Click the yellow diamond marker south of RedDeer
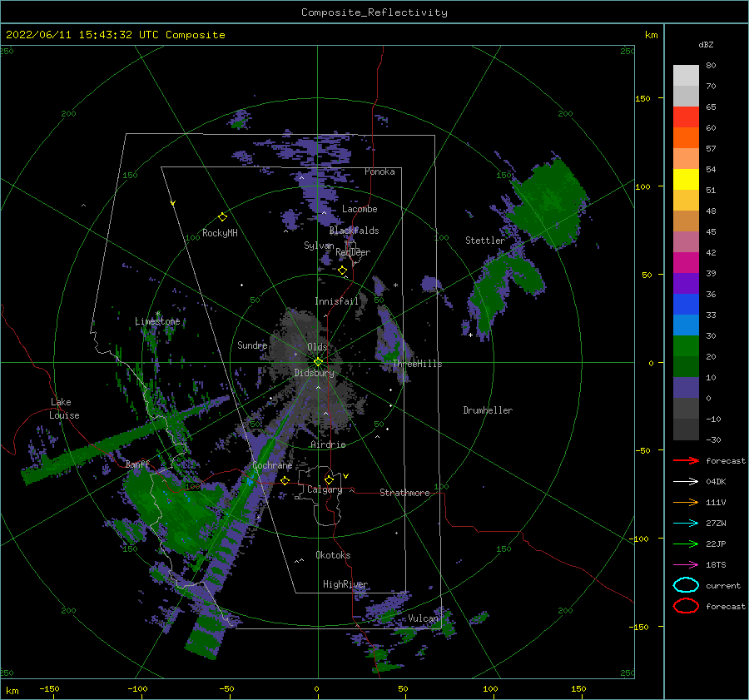The width and height of the screenshot is (749, 700). point(342,271)
